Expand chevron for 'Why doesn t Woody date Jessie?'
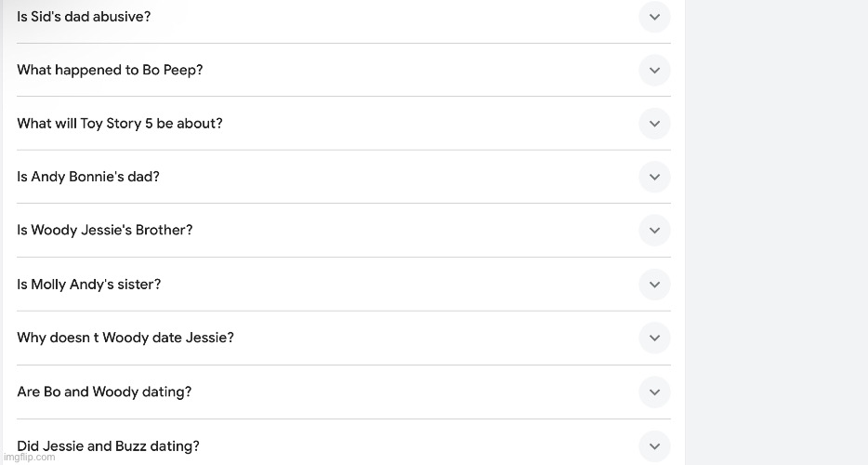 click(654, 339)
